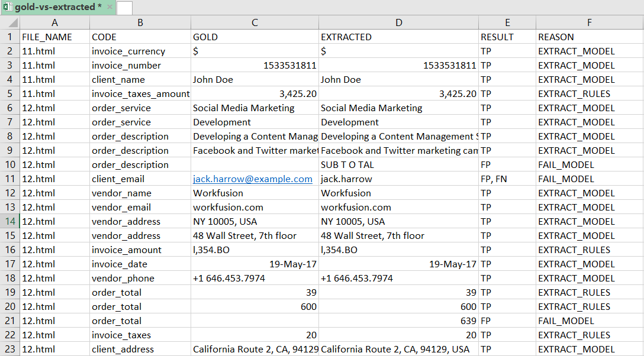
Task: Select GOLD cell 48 Wall Street, 7th floor
Action: pos(255,235)
